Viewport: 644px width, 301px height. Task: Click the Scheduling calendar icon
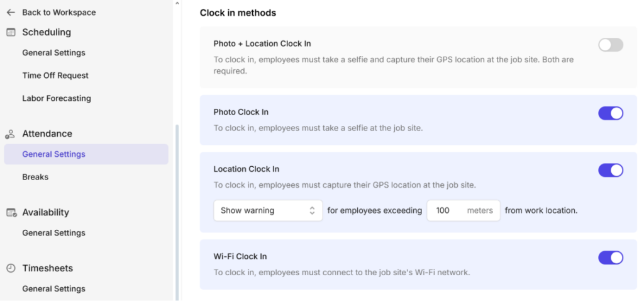(x=11, y=32)
